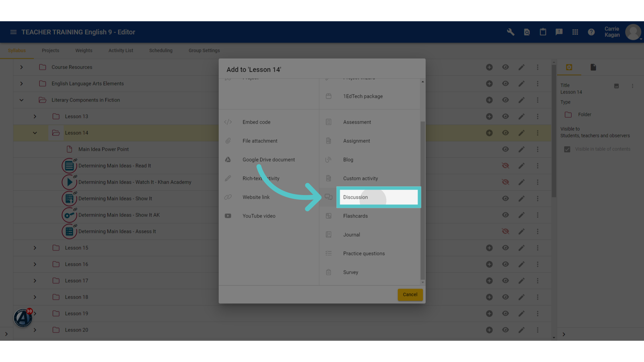Click the dialog list scrollbar
Viewport: 644px width, 362px height.
[x=422, y=200]
